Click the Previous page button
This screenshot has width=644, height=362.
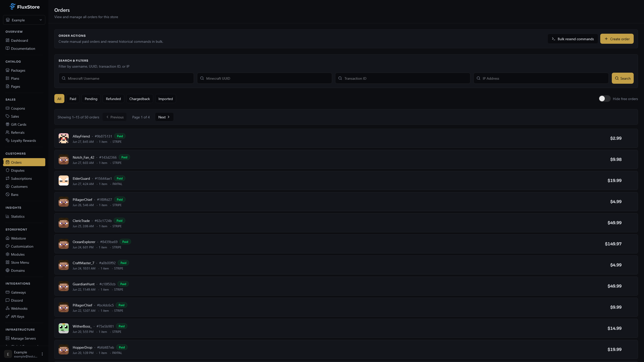pos(115,117)
